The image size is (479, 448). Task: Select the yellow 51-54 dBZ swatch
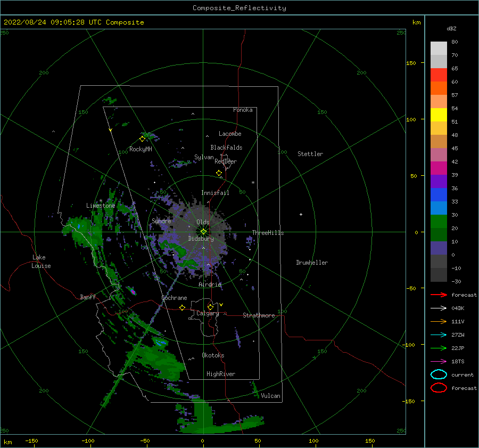(439, 115)
